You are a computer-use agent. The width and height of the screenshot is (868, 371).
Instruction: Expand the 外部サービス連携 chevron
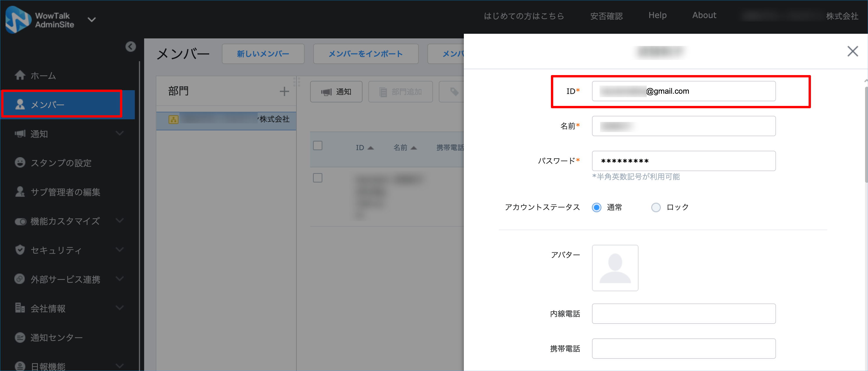(120, 278)
